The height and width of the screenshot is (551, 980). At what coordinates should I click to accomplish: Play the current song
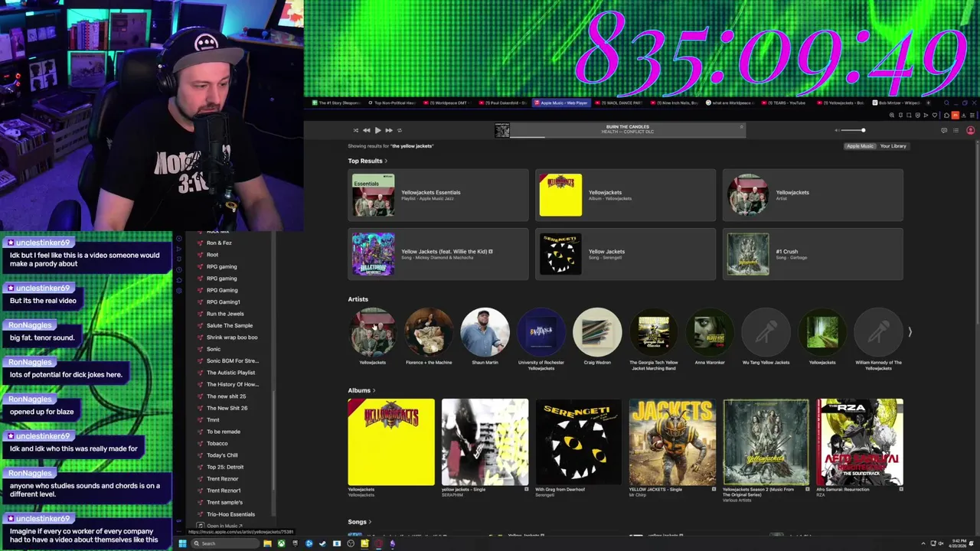(377, 130)
